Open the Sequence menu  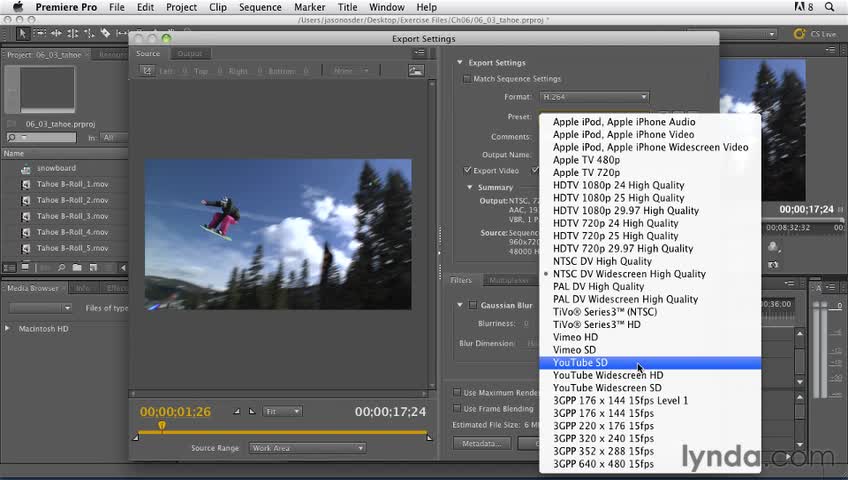(x=260, y=7)
